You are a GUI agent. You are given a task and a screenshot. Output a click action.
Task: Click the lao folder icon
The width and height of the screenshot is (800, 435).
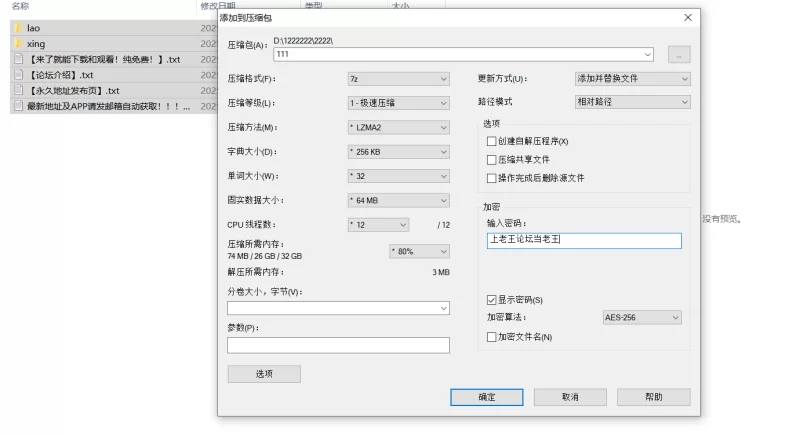coord(18,28)
